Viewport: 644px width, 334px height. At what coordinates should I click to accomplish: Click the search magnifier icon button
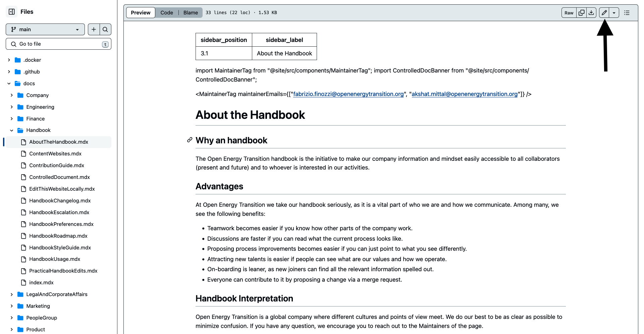105,30
